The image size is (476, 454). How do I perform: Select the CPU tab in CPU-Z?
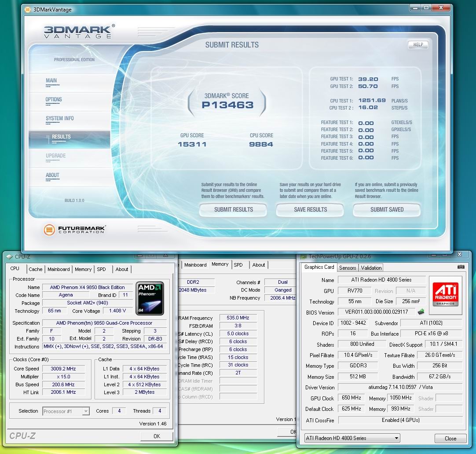15,269
